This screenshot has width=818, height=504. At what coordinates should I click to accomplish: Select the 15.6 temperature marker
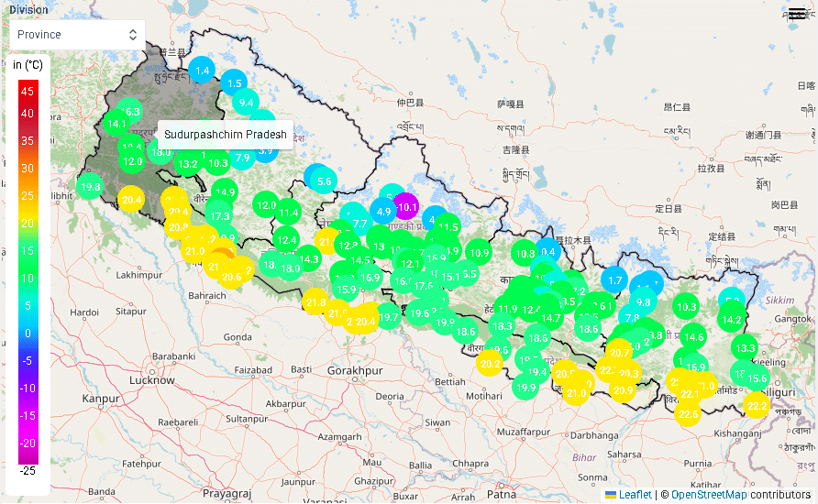(x=757, y=378)
